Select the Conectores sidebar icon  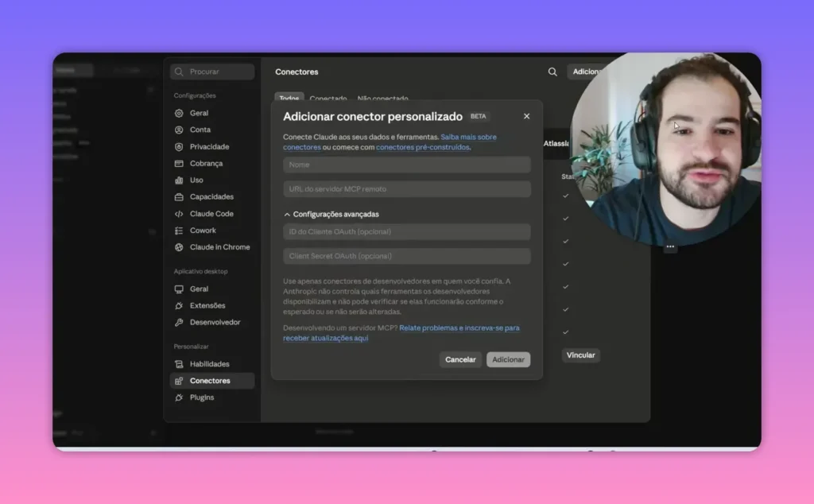[x=179, y=381]
